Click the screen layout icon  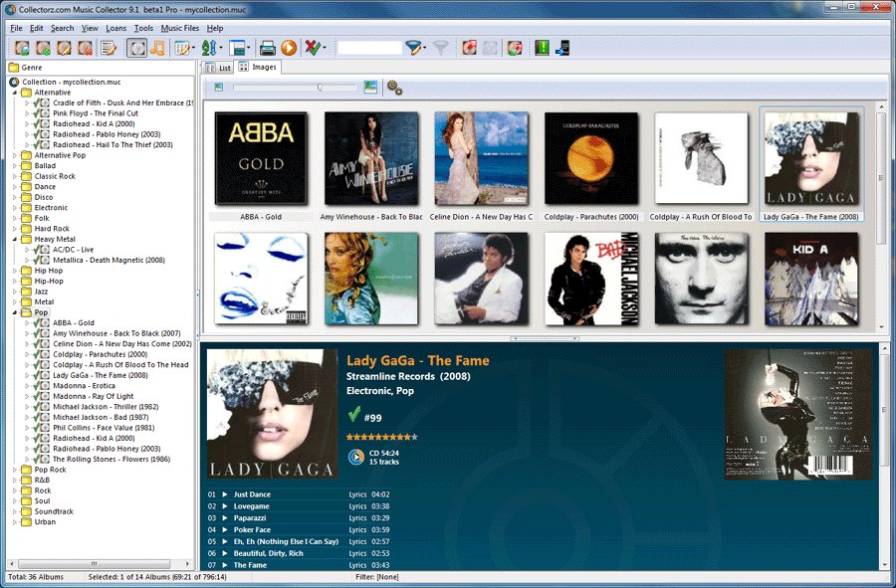coord(237,48)
